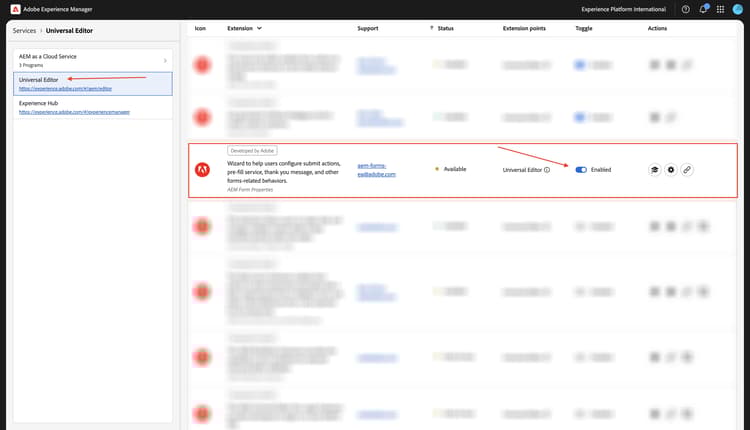The image size is (750, 430).
Task: Select Universal Editor in the breadcrumb
Action: [x=69, y=31]
